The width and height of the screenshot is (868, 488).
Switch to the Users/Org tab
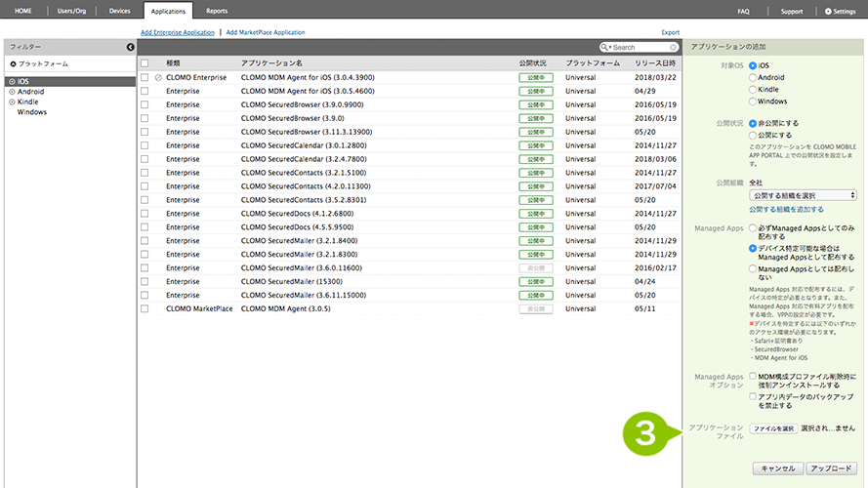coord(71,11)
